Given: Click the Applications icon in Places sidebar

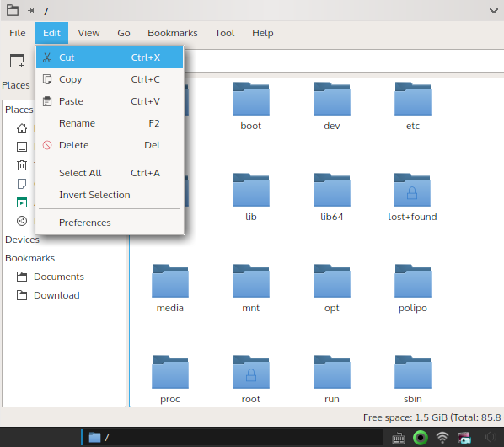Looking at the screenshot, I should point(22,202).
